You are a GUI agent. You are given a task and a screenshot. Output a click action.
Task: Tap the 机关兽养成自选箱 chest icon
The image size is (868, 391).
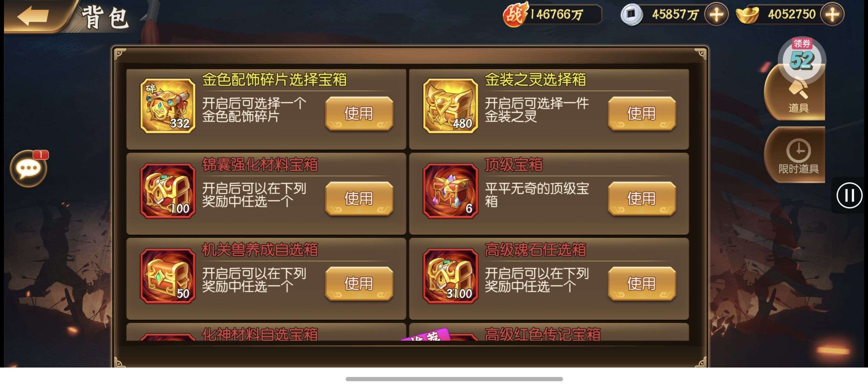[x=168, y=276]
